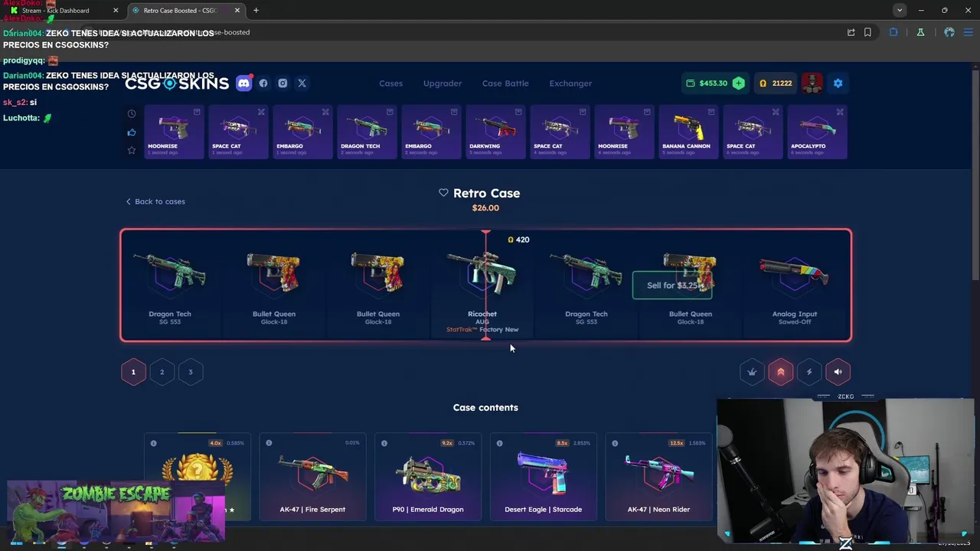Toggle the highlighted boost chevron button
980x551 pixels.
tap(781, 372)
